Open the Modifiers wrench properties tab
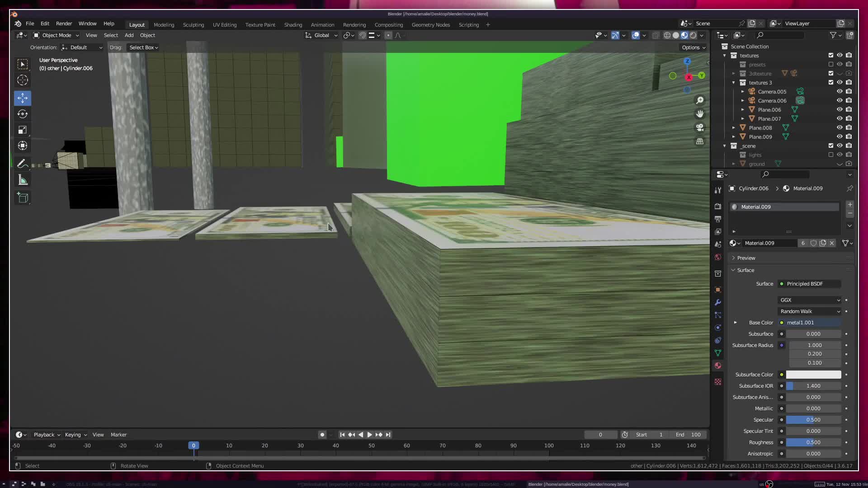 [718, 302]
